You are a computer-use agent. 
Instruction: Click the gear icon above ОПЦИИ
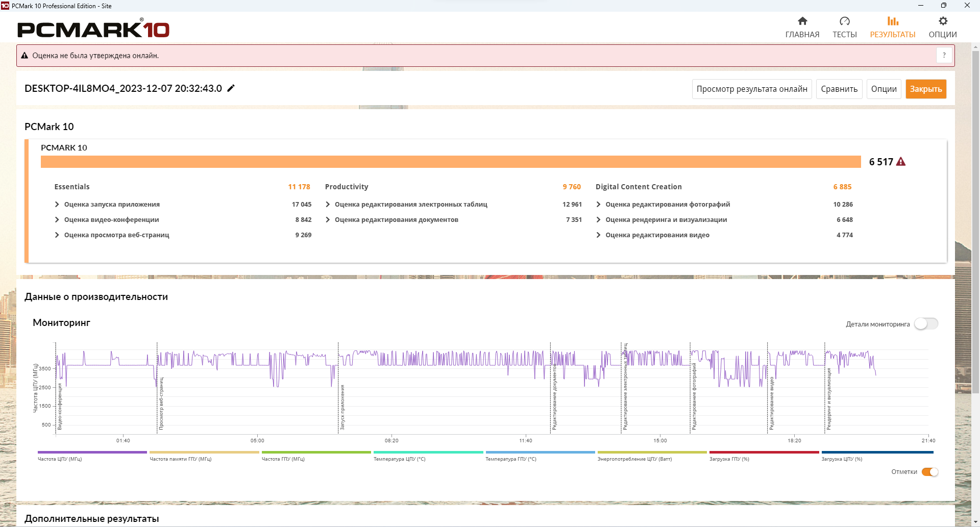tap(943, 21)
